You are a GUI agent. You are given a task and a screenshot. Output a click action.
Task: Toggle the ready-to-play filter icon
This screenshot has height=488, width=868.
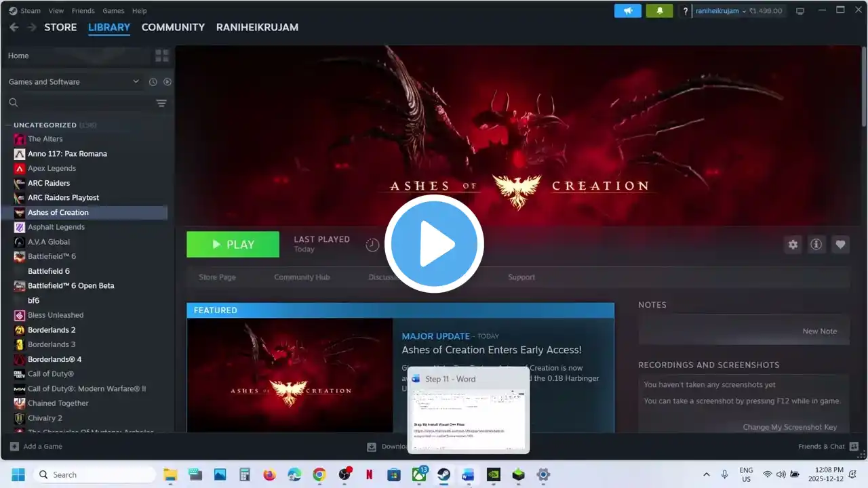[167, 82]
